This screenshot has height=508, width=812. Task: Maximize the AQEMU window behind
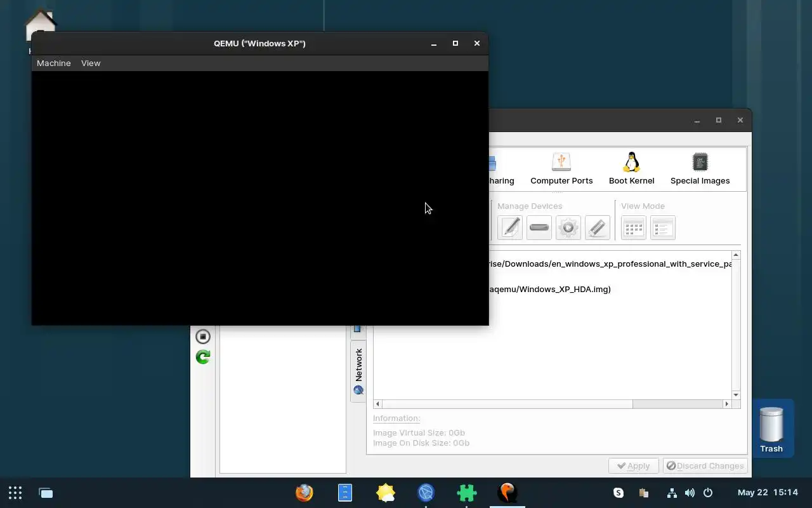(x=719, y=120)
